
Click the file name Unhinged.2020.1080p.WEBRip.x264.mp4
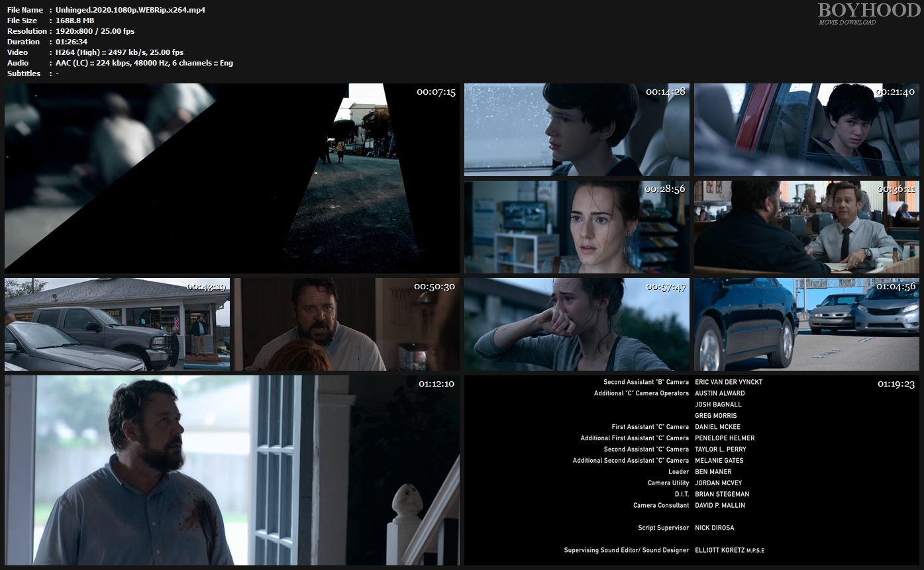130,10
